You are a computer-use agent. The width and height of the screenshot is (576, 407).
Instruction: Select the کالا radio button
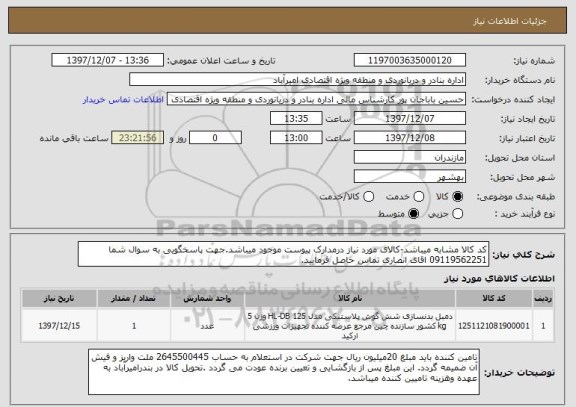(457, 197)
